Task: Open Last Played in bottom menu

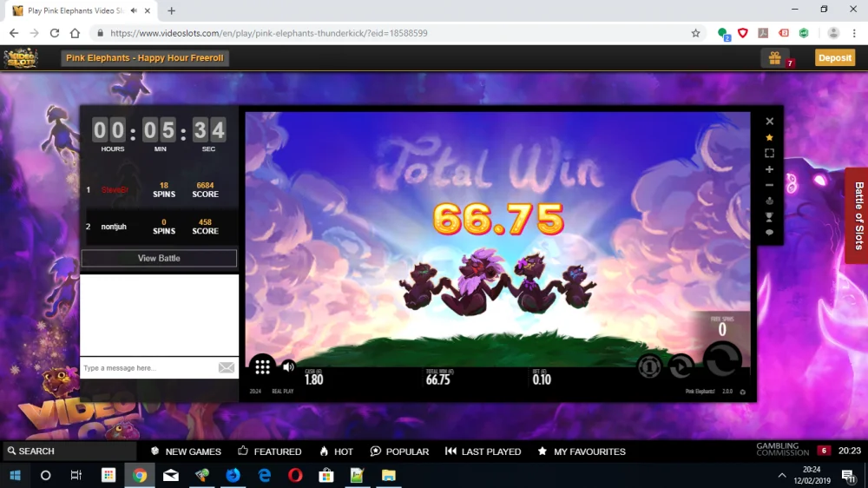Action: [483, 452]
